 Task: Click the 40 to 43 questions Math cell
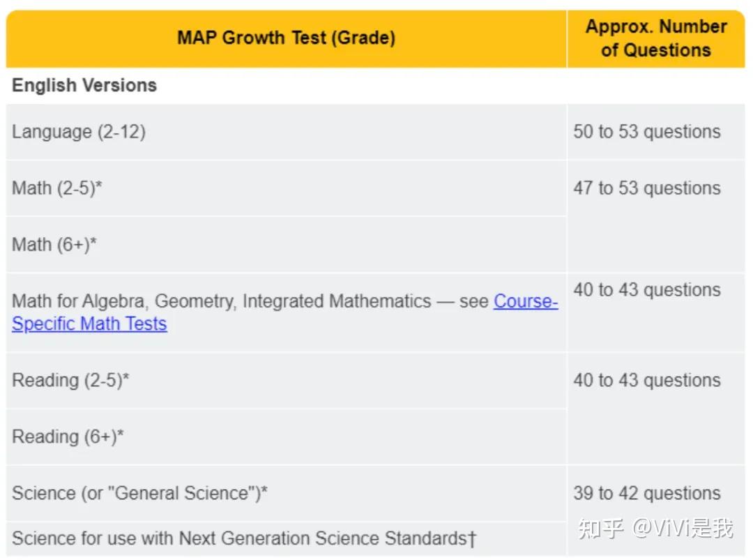point(647,290)
